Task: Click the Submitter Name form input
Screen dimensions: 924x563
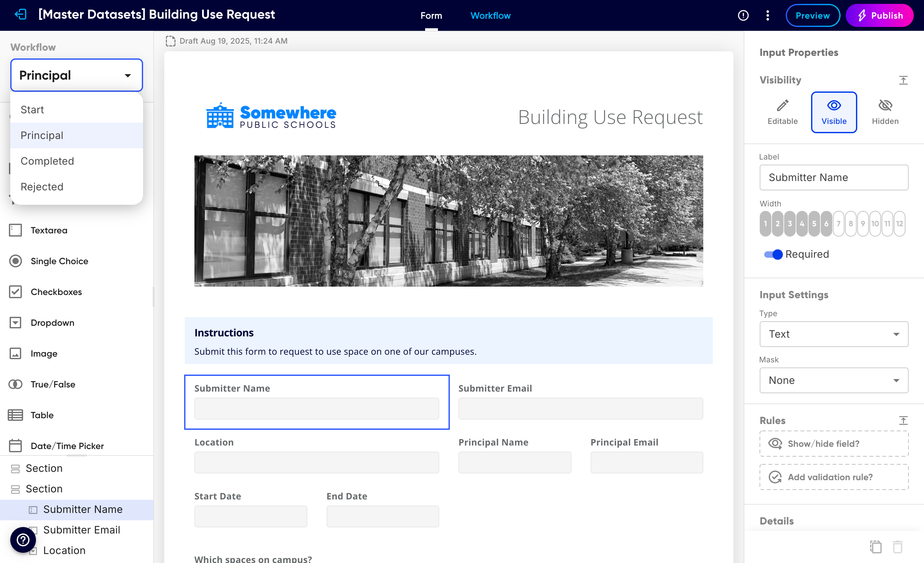Action: [x=316, y=409]
